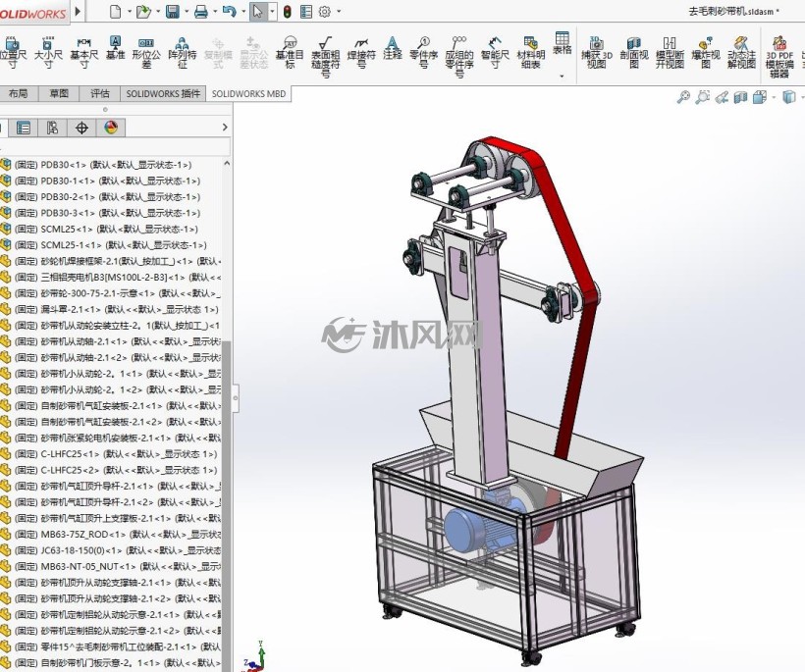The width and height of the screenshot is (805, 672).
Task: Expand the Save dropdown arrow
Action: [186, 12]
